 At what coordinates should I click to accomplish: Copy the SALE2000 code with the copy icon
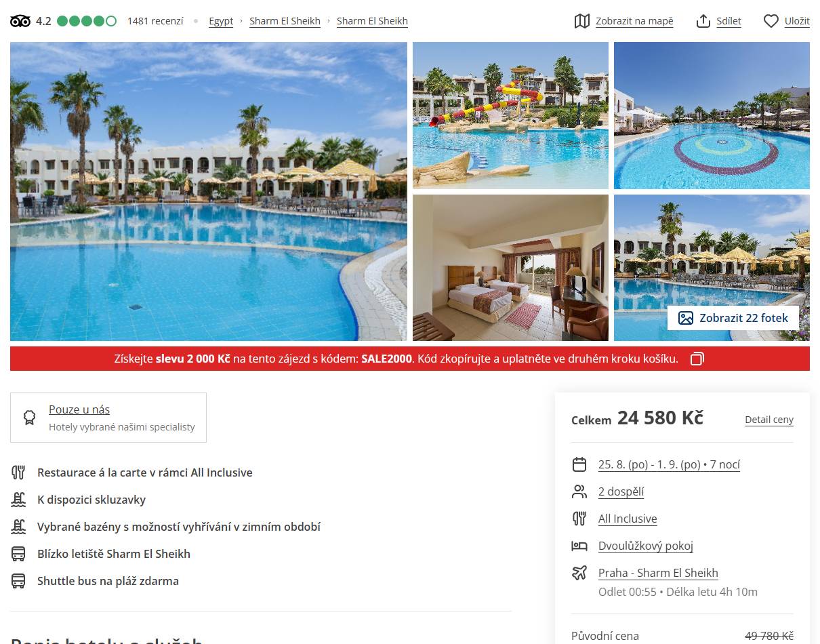pos(697,359)
